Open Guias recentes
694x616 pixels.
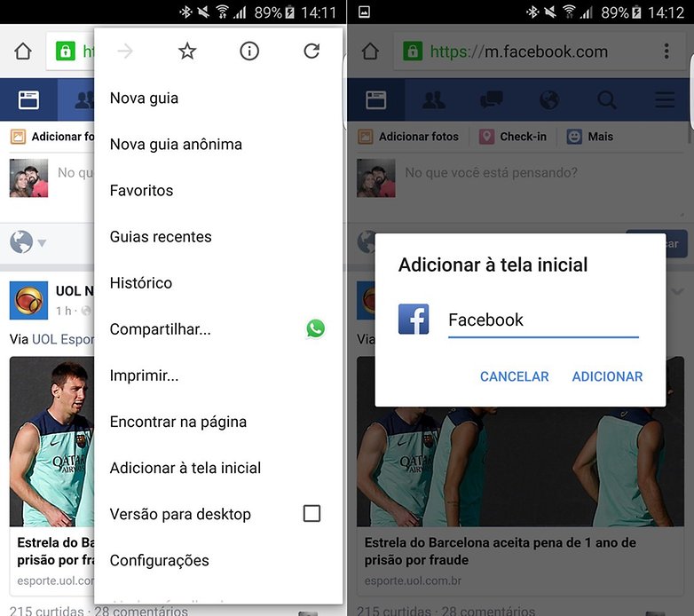pyautogui.click(x=218, y=237)
